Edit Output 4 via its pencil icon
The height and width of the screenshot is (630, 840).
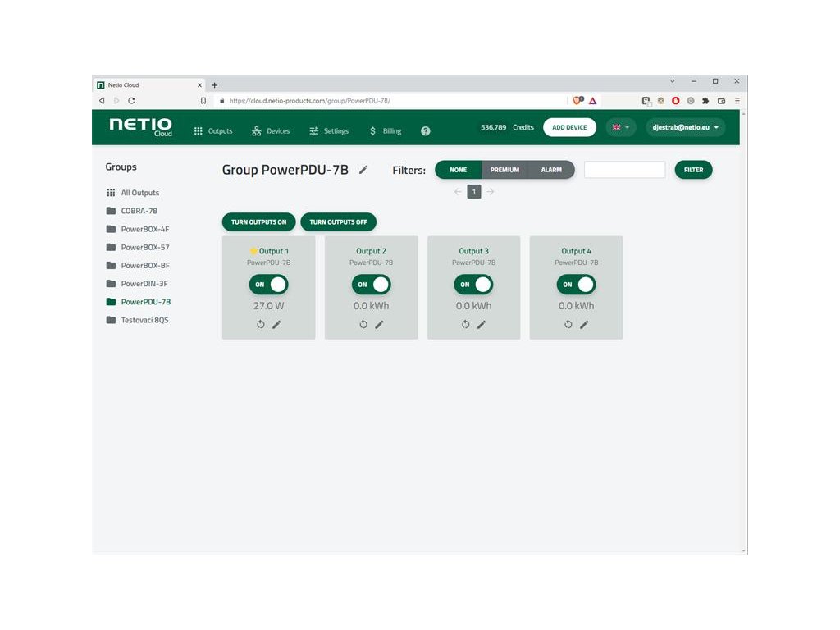pos(584,324)
